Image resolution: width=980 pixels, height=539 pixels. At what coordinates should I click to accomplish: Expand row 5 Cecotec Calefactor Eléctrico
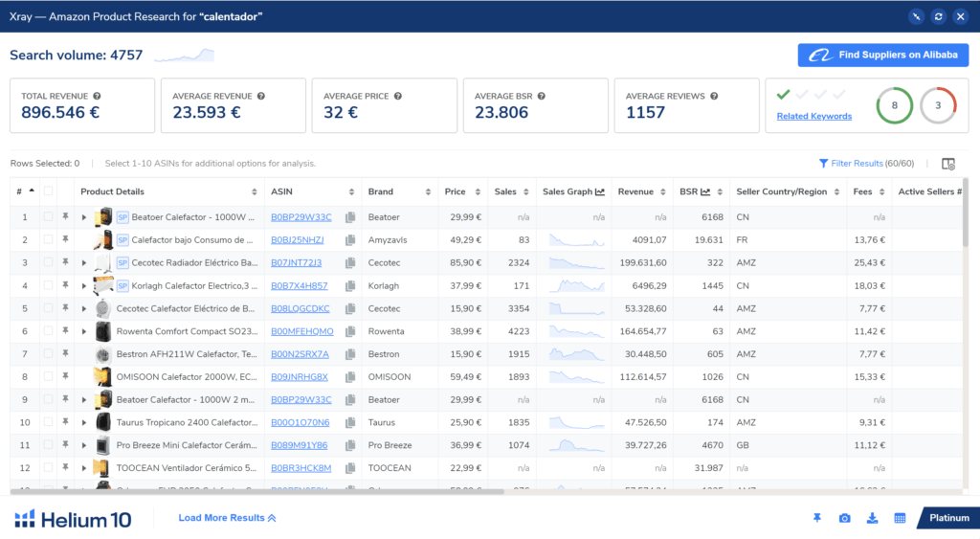84,309
